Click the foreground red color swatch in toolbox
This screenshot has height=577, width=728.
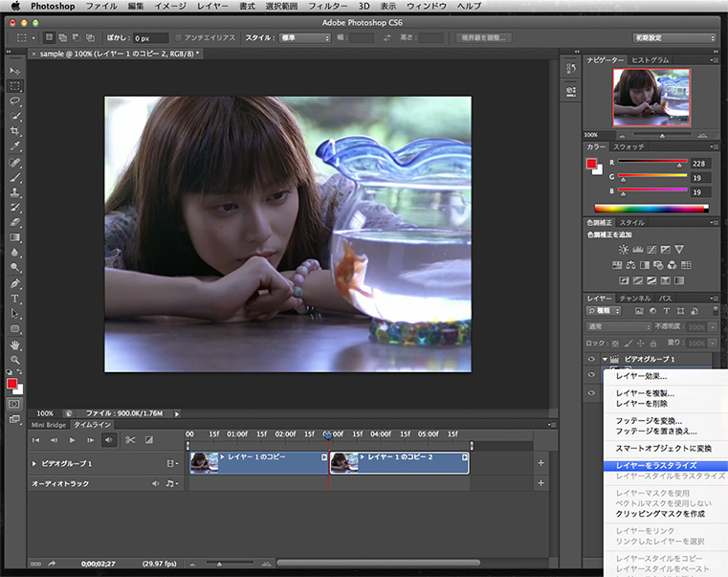12,384
